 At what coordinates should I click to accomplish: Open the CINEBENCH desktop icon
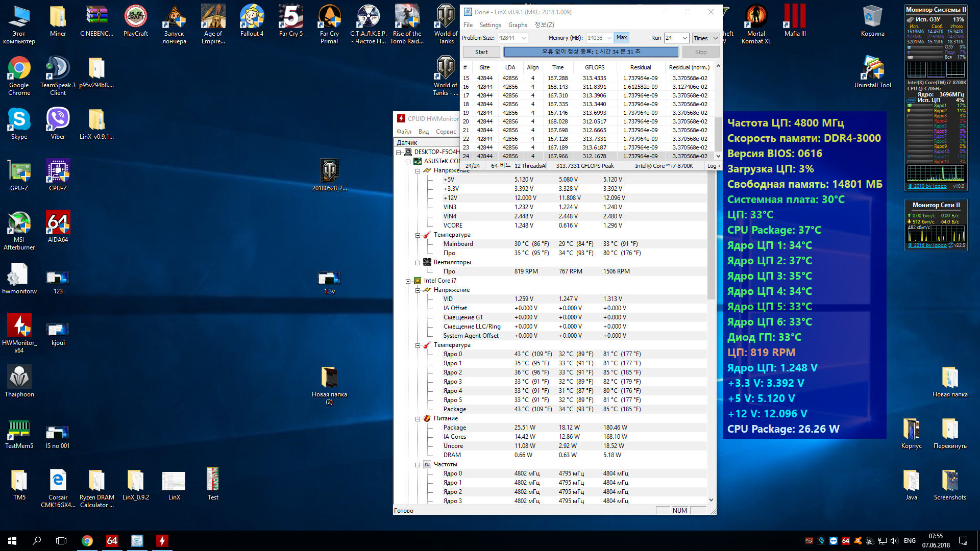96,18
